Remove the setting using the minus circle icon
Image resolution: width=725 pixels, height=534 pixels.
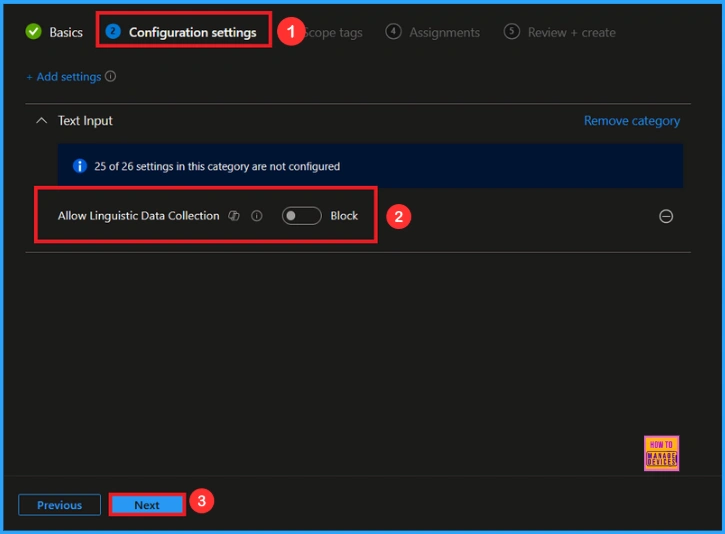coord(666,216)
